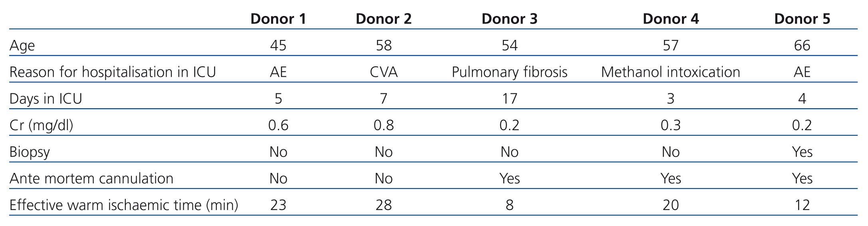Click Donor 3's age value 54
The image size is (868, 226).
509,46
